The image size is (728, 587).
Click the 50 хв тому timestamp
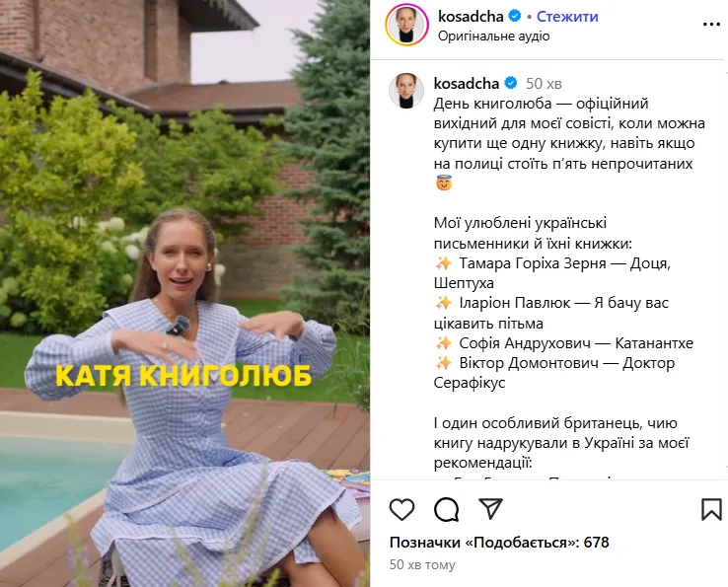422,564
